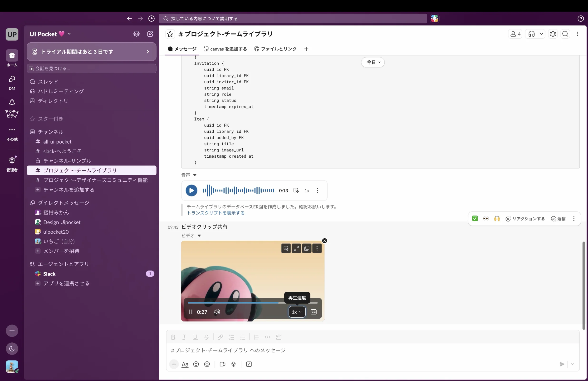Click チャンネルを追加する
Image resolution: width=588 pixels, height=381 pixels.
91,190
